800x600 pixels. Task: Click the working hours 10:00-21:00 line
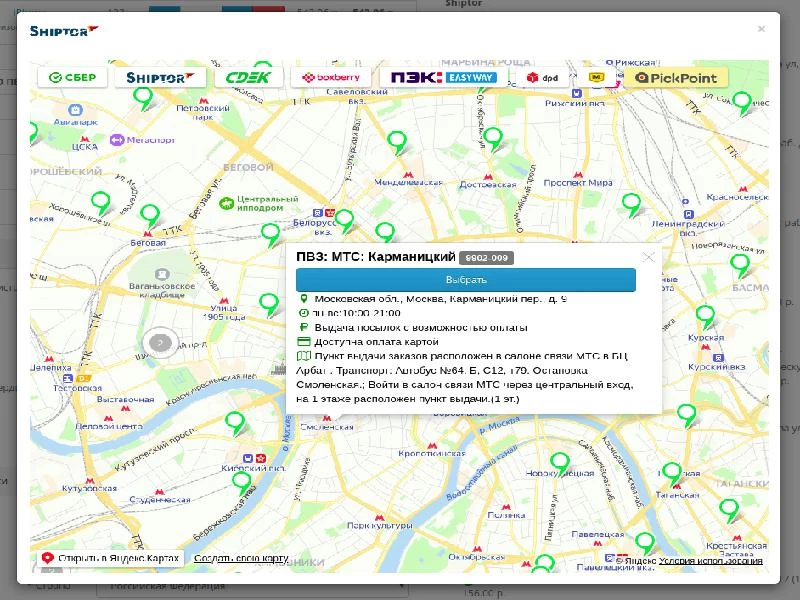click(356, 313)
